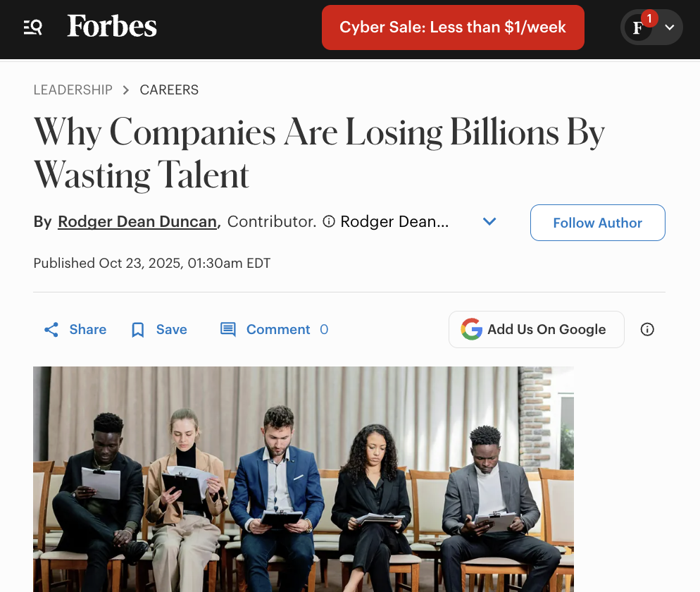The height and width of the screenshot is (592, 700).
Task: Click the info icon at the far right
Action: [647, 329]
